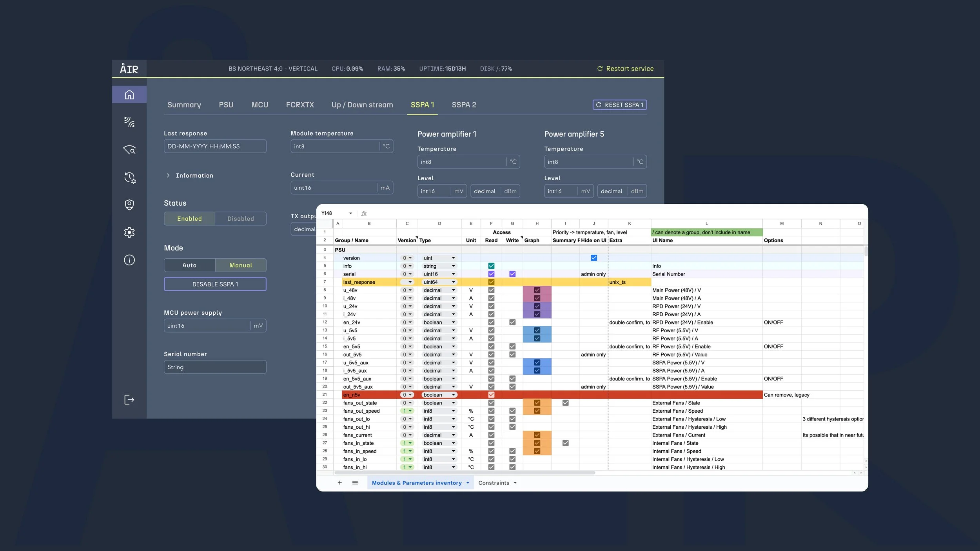Toggle the Write checkbox for serial row

512,274
